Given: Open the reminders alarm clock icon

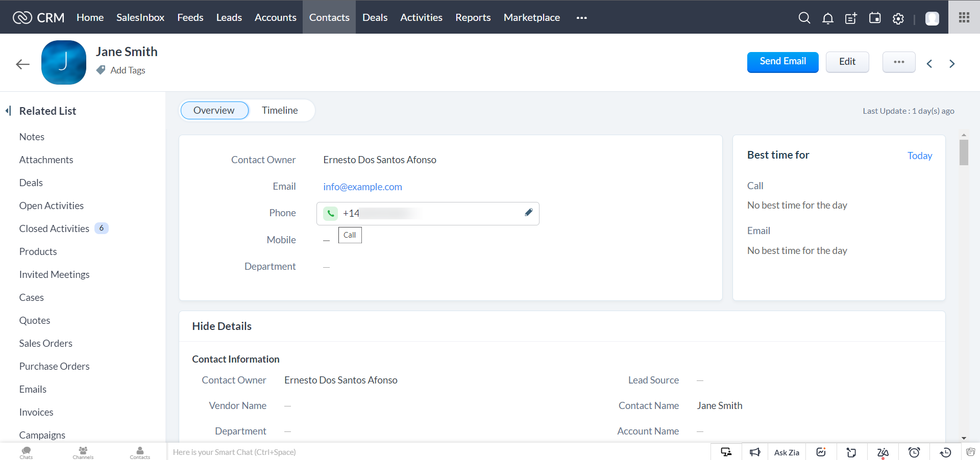Looking at the screenshot, I should (x=914, y=452).
